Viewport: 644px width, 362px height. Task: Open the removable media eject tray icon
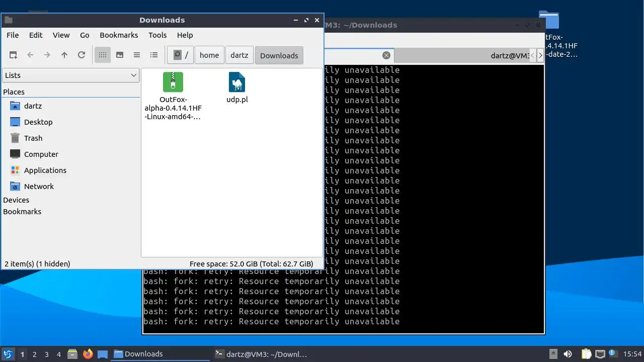point(553,354)
